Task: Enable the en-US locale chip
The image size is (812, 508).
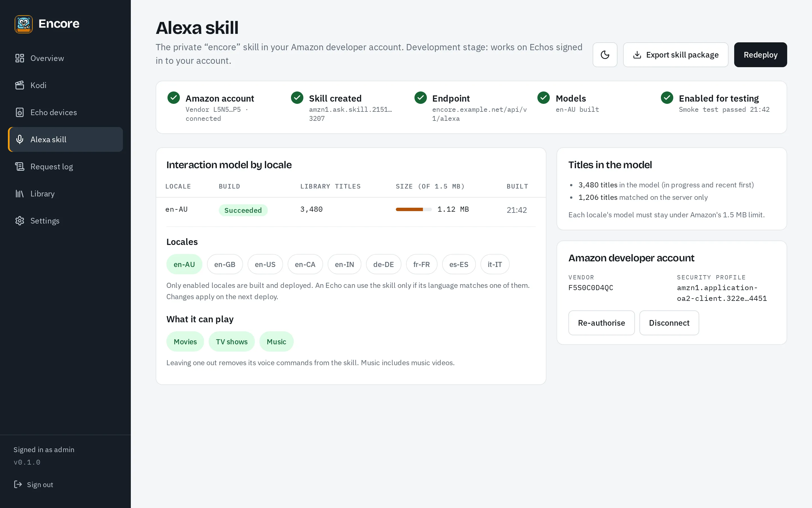Action: point(265,264)
